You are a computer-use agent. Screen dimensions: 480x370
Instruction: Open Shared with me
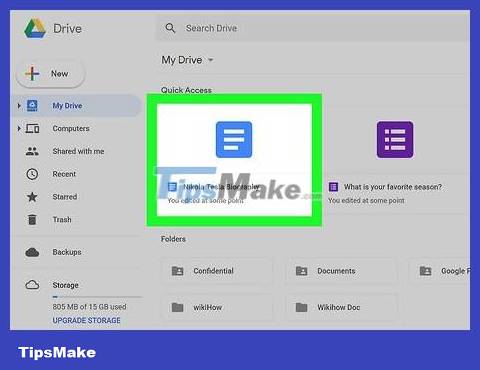coord(78,151)
